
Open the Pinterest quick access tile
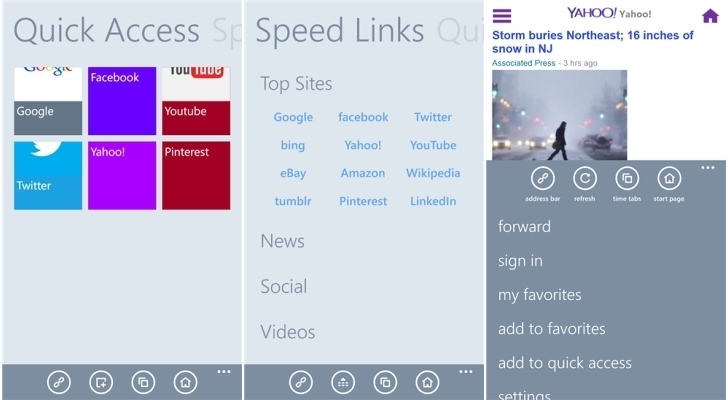tap(196, 175)
